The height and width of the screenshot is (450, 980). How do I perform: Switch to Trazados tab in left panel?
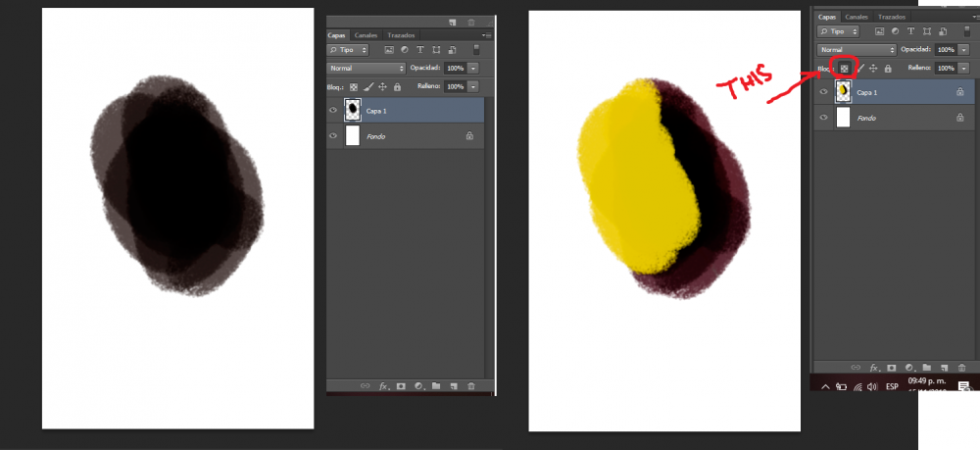click(x=401, y=35)
